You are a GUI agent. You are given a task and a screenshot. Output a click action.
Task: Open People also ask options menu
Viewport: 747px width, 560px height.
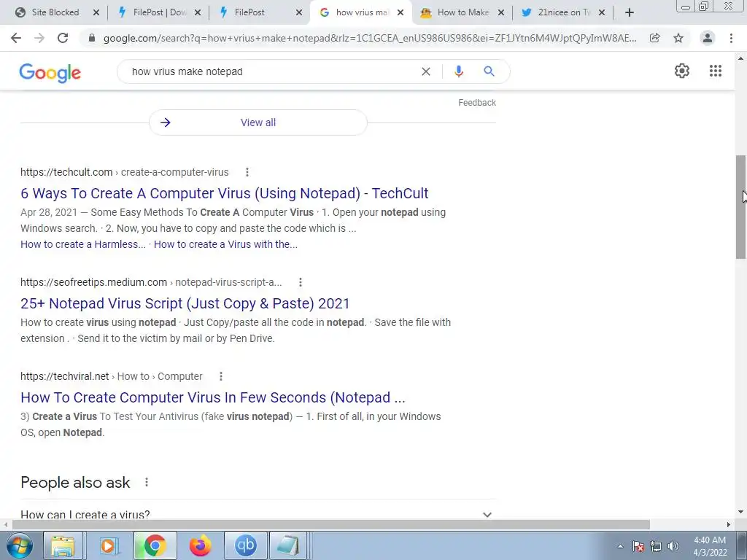pyautogui.click(x=146, y=483)
